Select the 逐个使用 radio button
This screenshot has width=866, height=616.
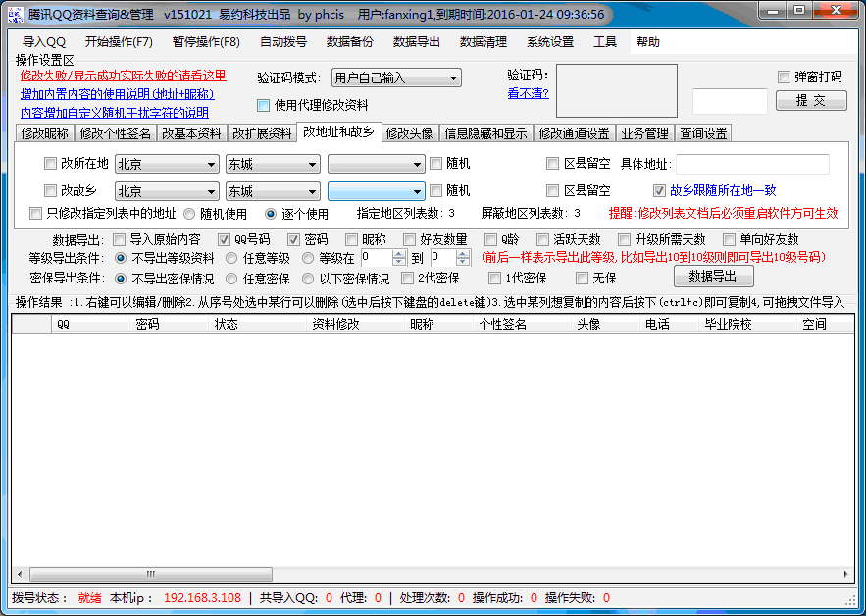click(x=270, y=214)
